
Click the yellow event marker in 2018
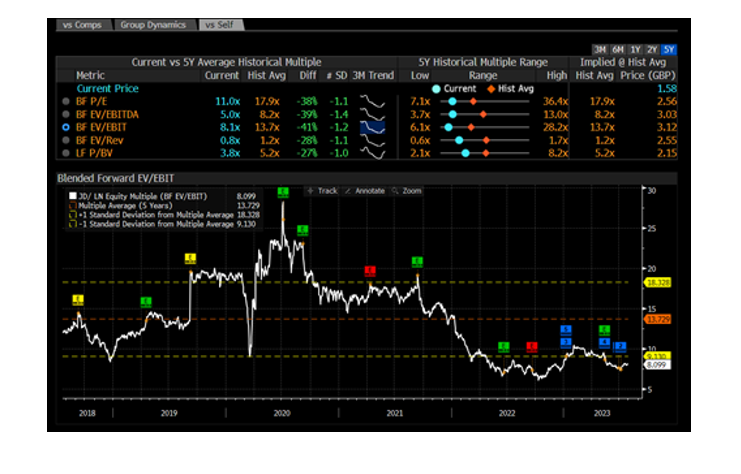(79, 299)
